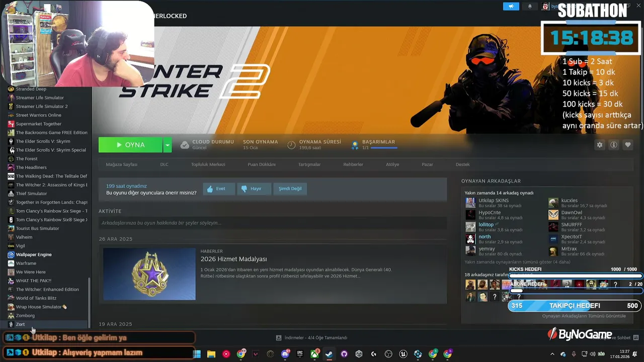Image resolution: width=644 pixels, height=362 pixels.
Task: Click the thumbs-up Evet button
Action: click(219, 189)
